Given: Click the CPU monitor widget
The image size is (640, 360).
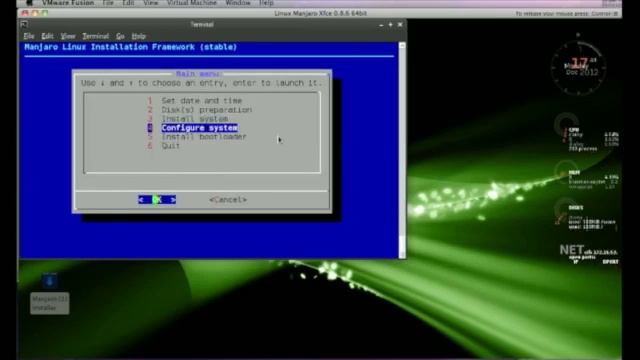Looking at the screenshot, I should point(587,132).
